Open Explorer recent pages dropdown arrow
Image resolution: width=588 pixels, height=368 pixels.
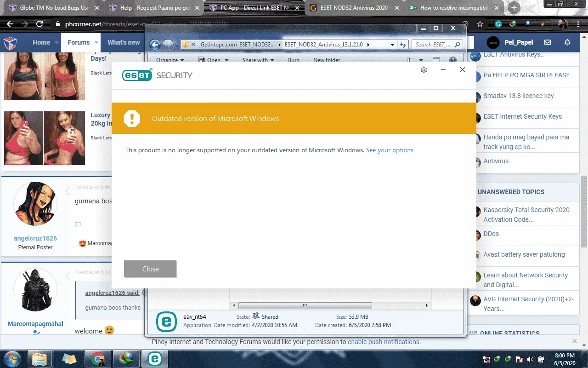[177, 45]
